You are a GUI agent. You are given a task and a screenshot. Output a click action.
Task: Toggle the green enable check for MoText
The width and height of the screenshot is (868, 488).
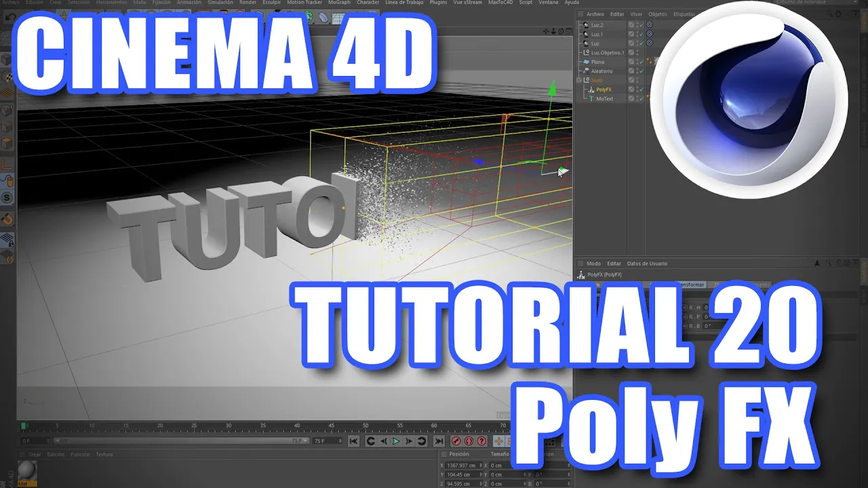tap(641, 98)
